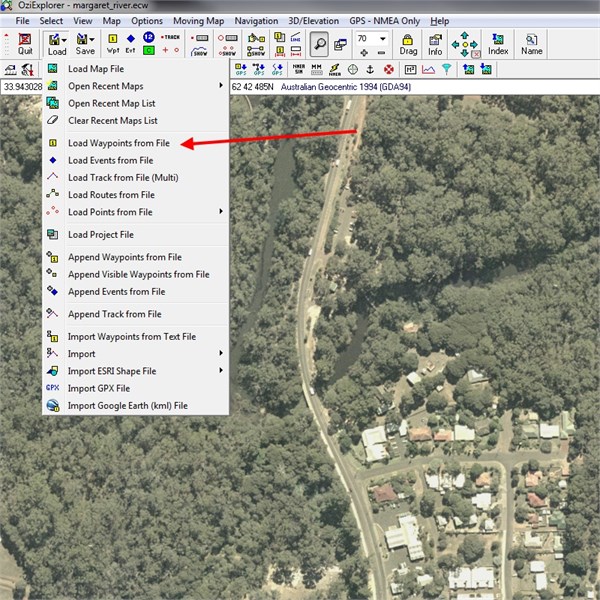Open the Load button dropdown arrow
Viewport: 600px width, 600px height.
tap(64, 40)
